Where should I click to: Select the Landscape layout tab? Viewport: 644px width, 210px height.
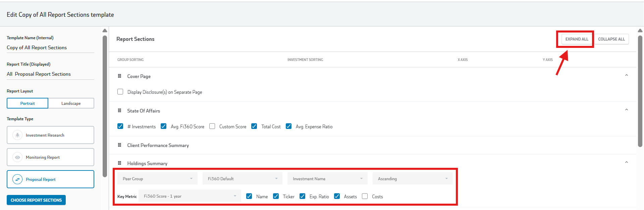point(71,103)
